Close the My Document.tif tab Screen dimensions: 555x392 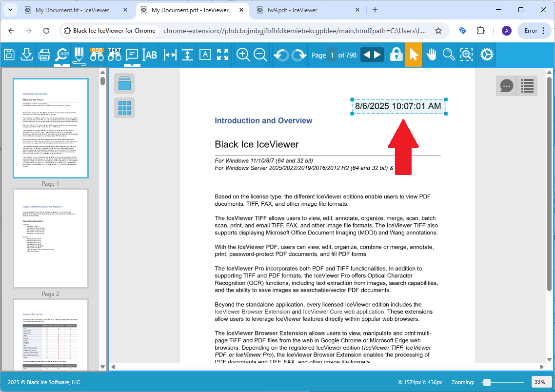125,10
